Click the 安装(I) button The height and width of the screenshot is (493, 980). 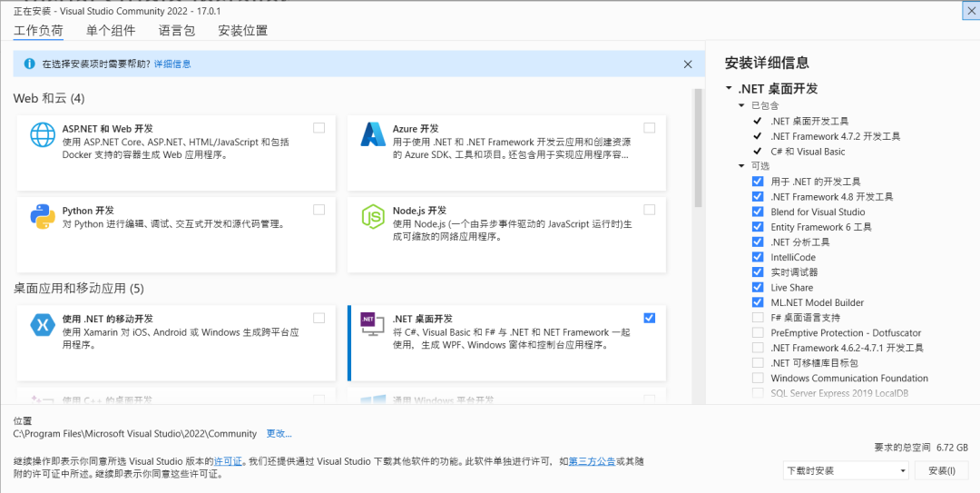click(941, 470)
